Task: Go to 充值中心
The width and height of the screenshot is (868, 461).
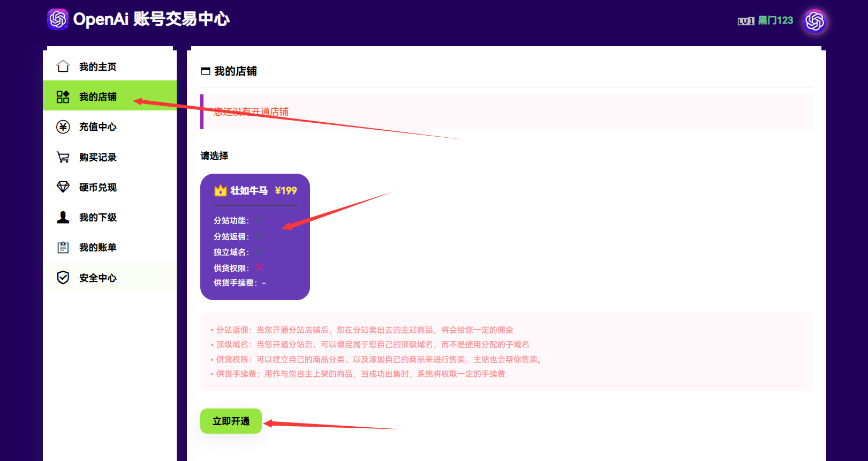Action: 110,127
